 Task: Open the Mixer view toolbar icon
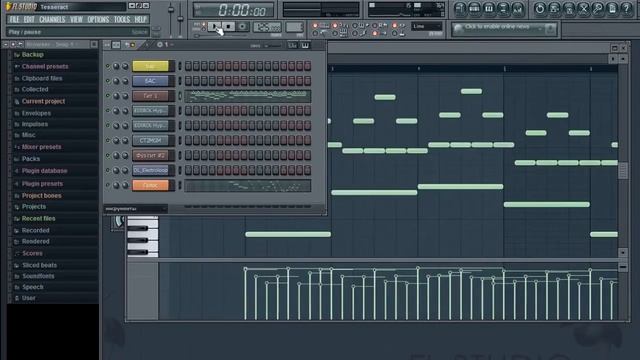[517, 9]
